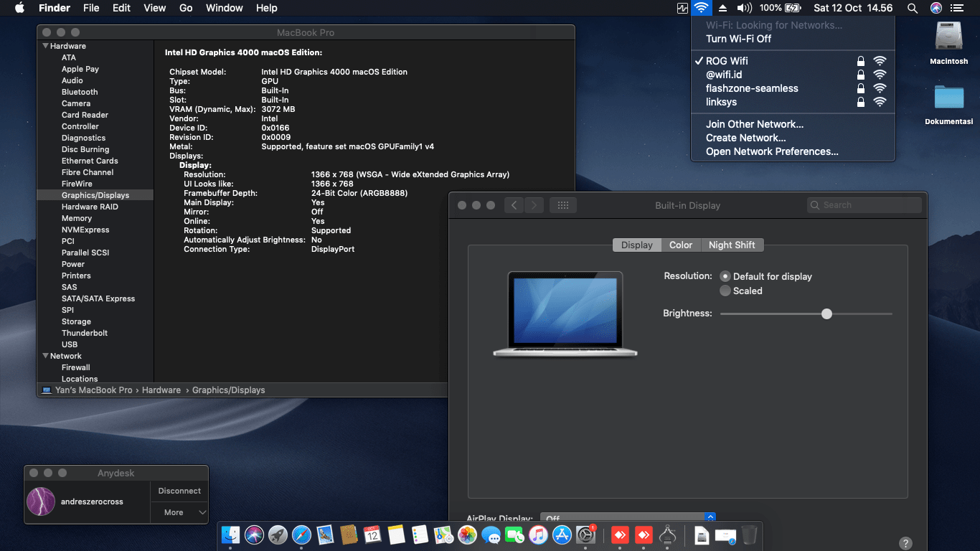Expand the Network section in System Information sidebar
The height and width of the screenshot is (551, 980).
(x=46, y=356)
